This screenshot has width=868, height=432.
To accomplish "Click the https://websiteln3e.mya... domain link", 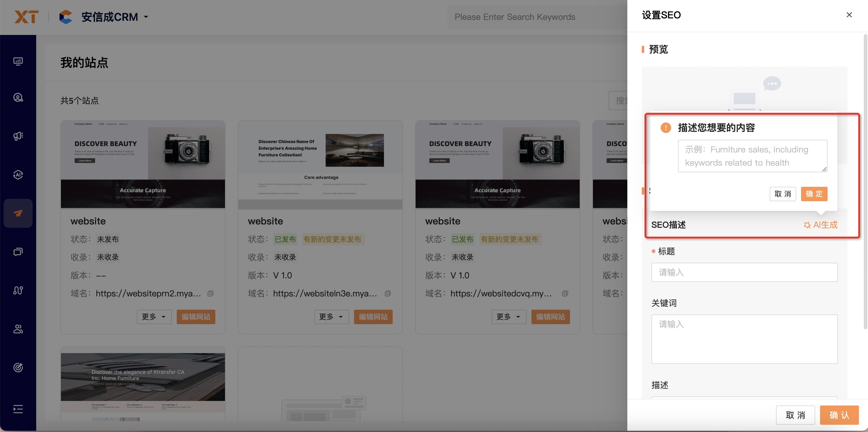I will tap(325, 293).
